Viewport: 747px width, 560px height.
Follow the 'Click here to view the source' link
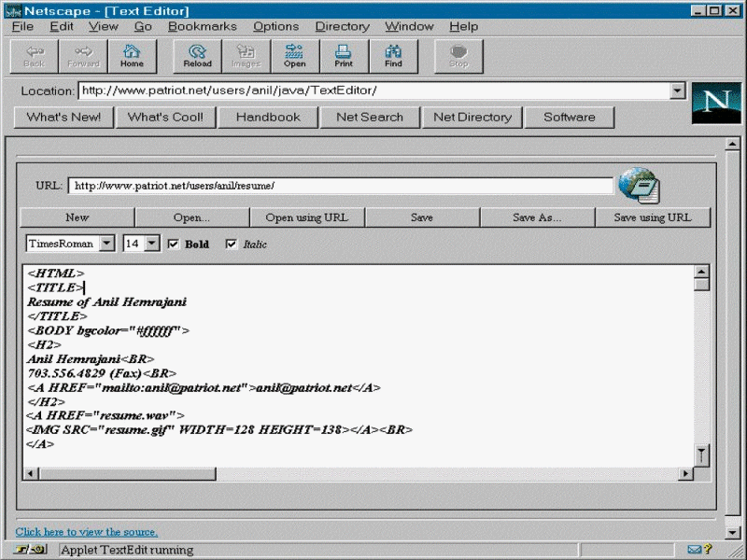(86, 531)
